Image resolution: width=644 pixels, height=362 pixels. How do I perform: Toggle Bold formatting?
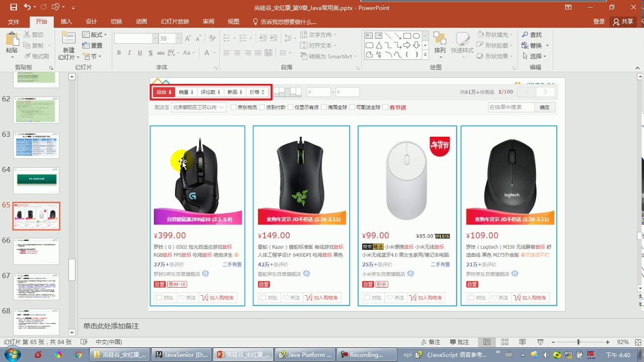point(119,53)
